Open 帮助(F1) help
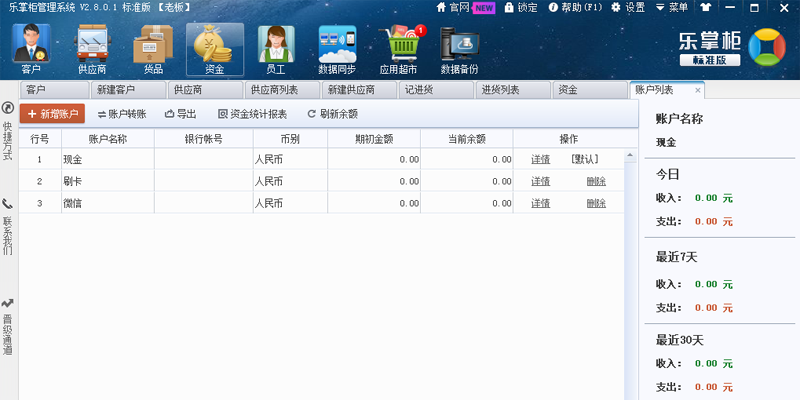 (x=575, y=7)
